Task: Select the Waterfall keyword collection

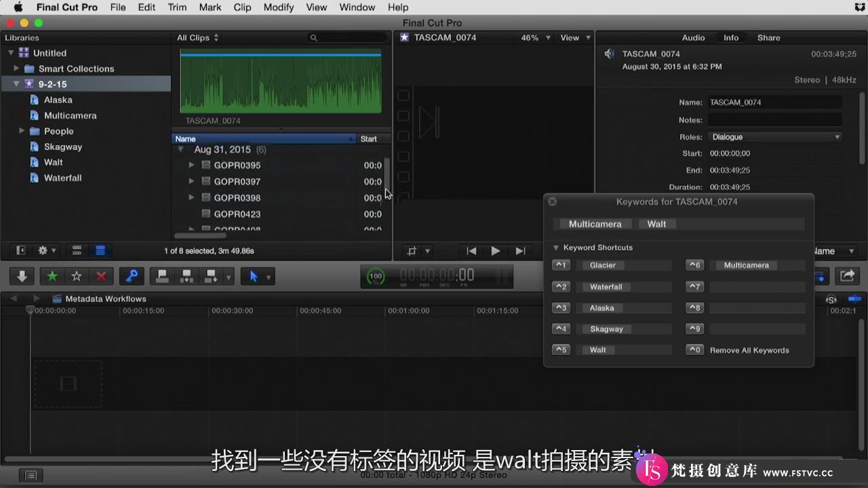Action: [x=62, y=178]
